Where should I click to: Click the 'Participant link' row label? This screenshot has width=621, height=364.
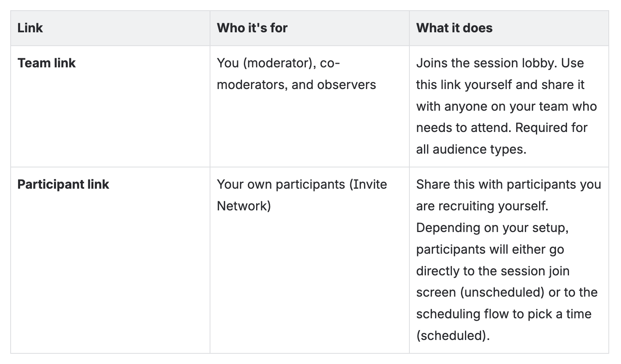click(63, 184)
